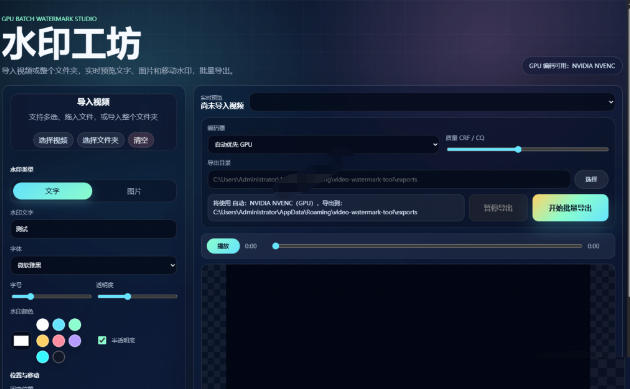Focus the watermark text input containing 测试
The width and height of the screenshot is (630, 389).
[94, 229]
